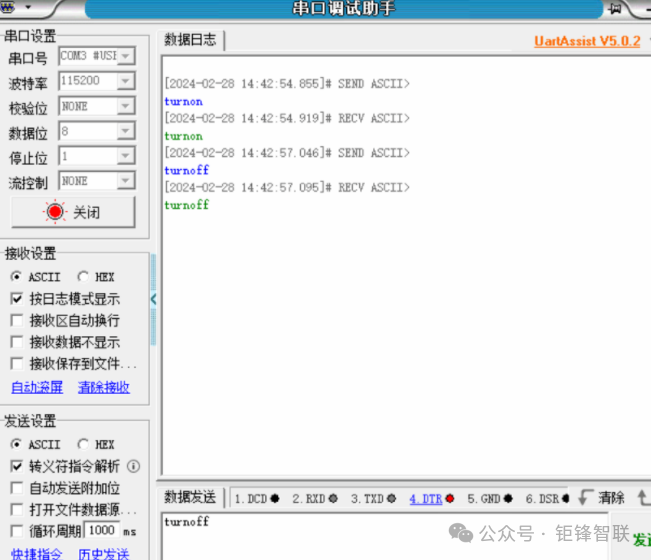The image size is (651, 560).
Task: Open the UartAssist V5.0.2 link
Action: coord(587,41)
